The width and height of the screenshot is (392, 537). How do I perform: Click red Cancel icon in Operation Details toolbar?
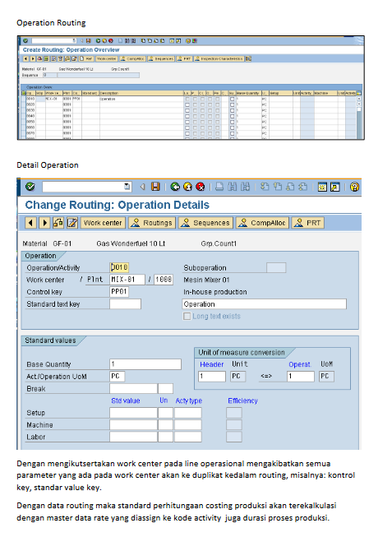[201, 187]
